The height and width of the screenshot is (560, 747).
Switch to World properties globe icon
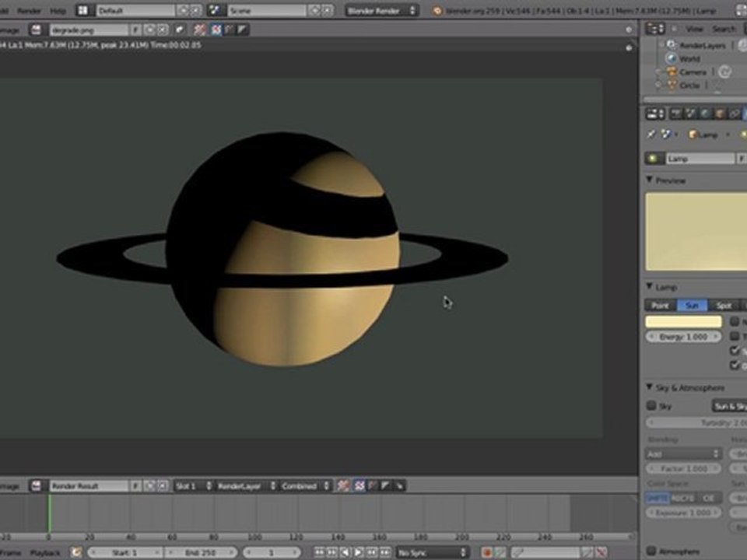point(705,114)
